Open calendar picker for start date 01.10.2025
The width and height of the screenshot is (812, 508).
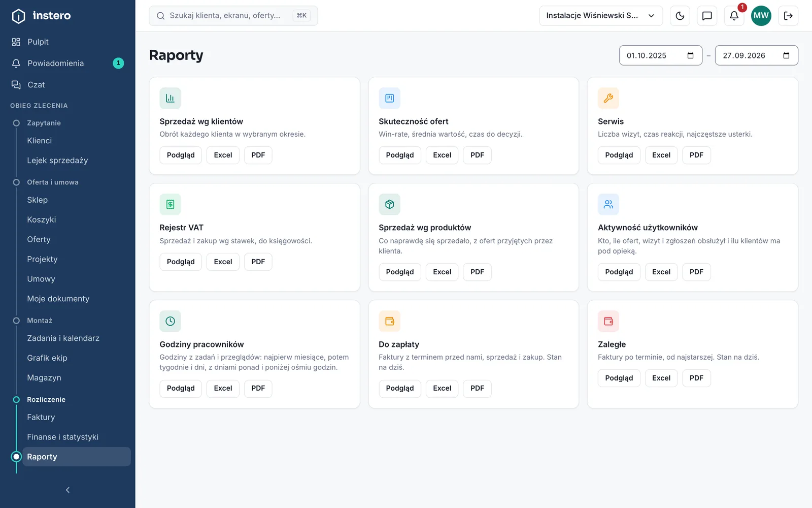pyautogui.click(x=690, y=55)
